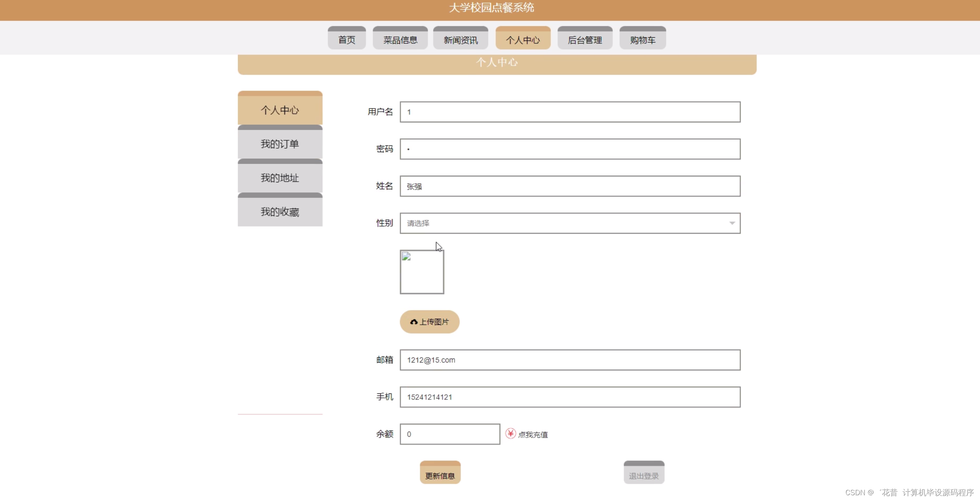Click the yen recharge icon
Screen dimensions: 980x500
coord(510,433)
